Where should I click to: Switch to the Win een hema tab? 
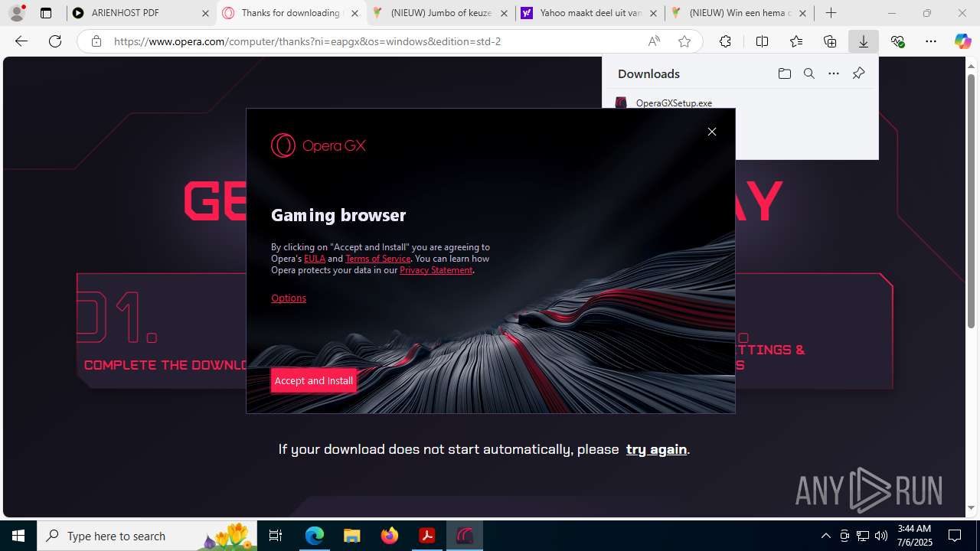pos(738,13)
